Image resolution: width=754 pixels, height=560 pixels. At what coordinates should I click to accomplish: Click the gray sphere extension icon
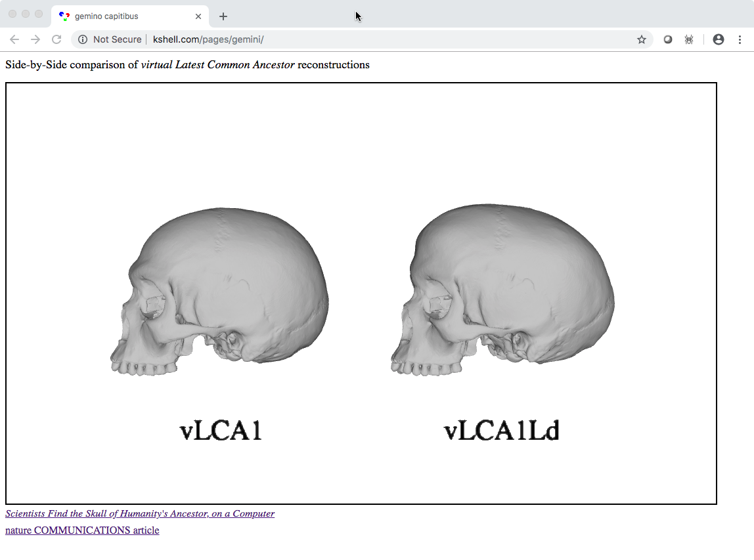point(668,39)
